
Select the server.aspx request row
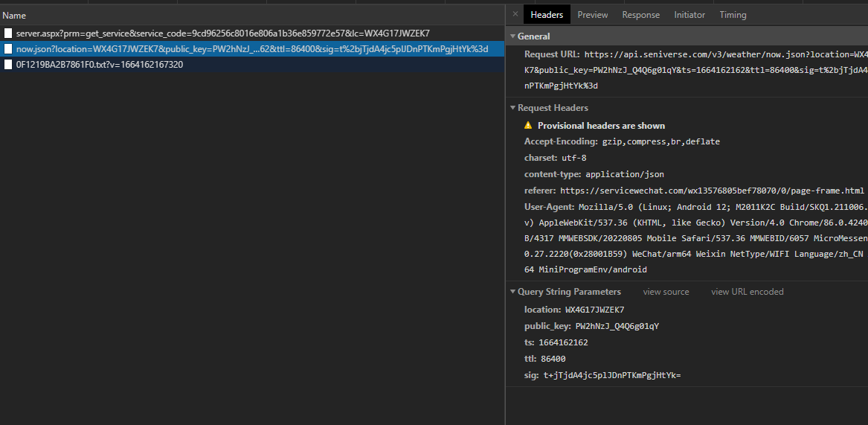[252, 33]
